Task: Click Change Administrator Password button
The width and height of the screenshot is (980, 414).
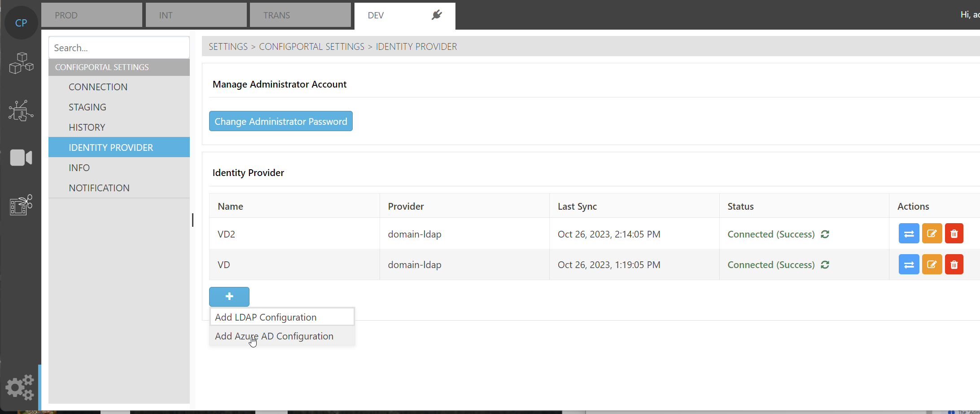Action: pyautogui.click(x=280, y=121)
